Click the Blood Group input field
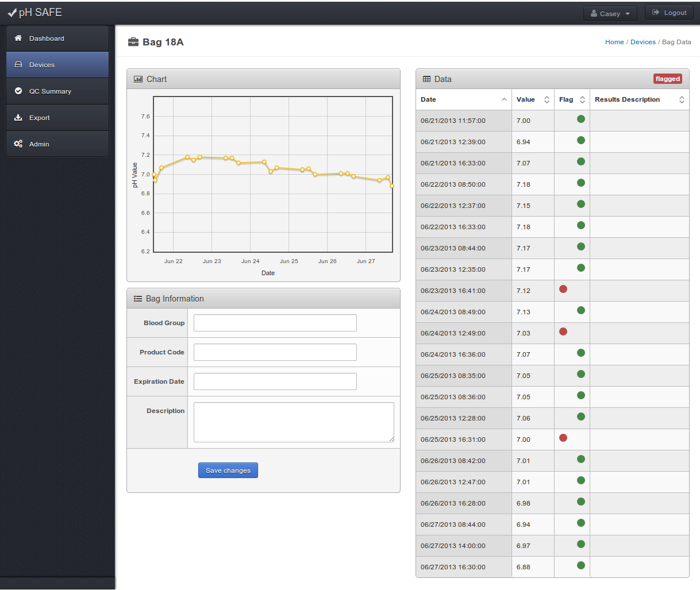 275,323
